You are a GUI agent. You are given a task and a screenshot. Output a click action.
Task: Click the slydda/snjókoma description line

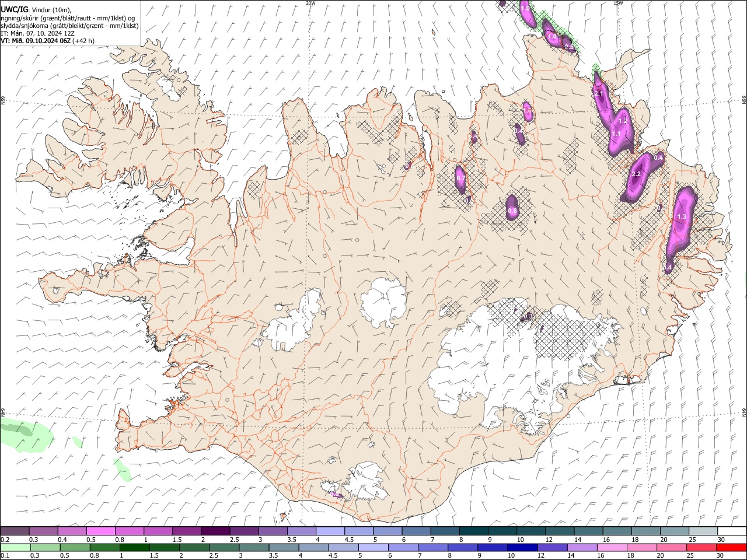(x=70, y=26)
